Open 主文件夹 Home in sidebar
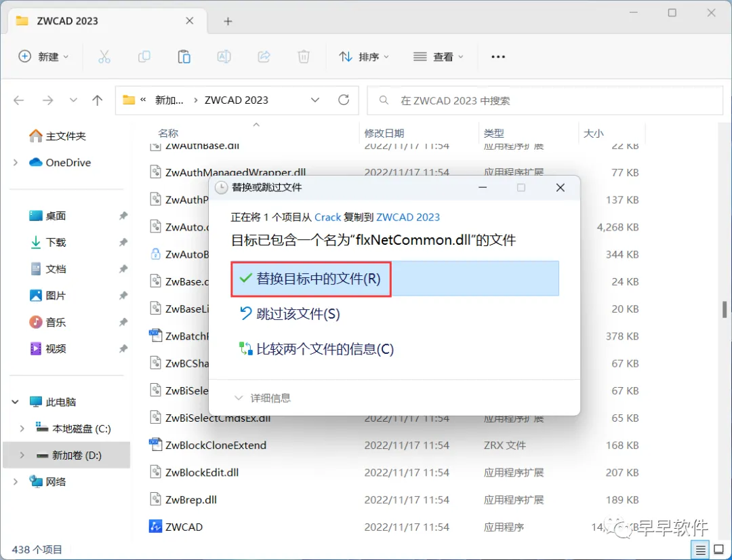The height and width of the screenshot is (560, 732). [58, 136]
